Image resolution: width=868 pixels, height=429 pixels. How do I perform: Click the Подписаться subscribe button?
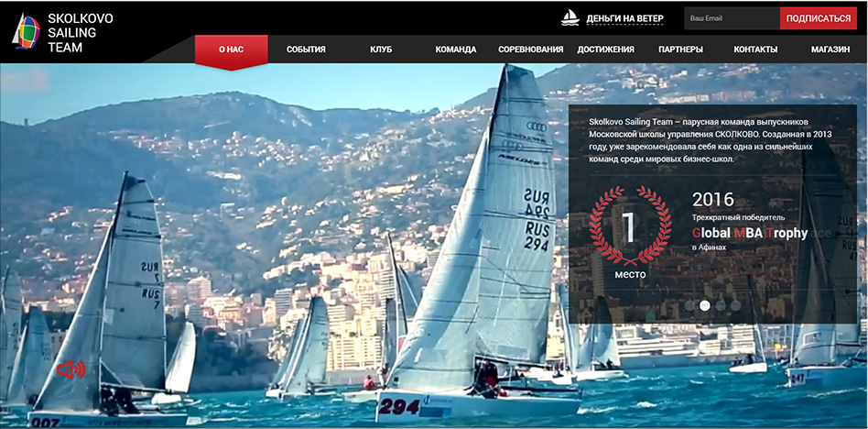click(x=819, y=18)
